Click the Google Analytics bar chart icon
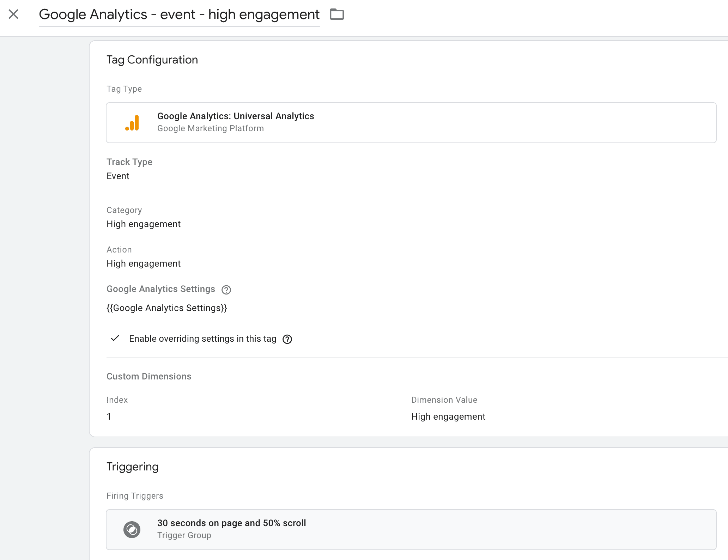The image size is (728, 560). [x=132, y=123]
